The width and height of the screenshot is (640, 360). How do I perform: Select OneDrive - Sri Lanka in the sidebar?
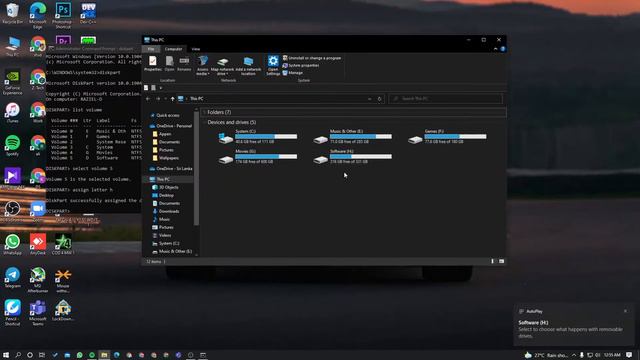[x=170, y=169]
